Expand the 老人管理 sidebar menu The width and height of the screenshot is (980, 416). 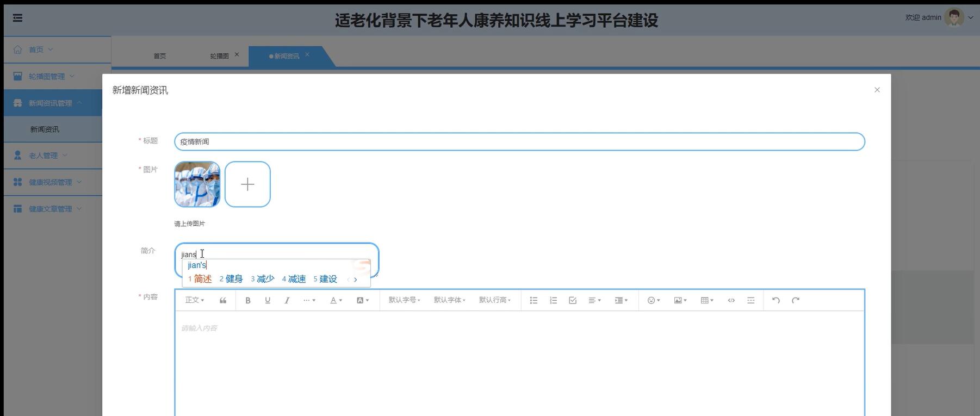click(x=52, y=156)
